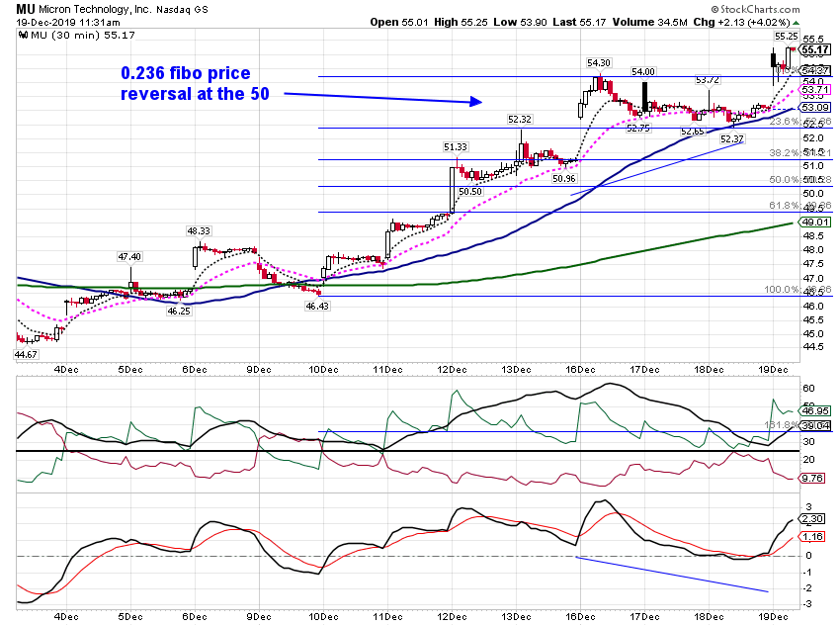The height and width of the screenshot is (626, 840).
Task: Click the 47.40 price label
Action: (129, 257)
